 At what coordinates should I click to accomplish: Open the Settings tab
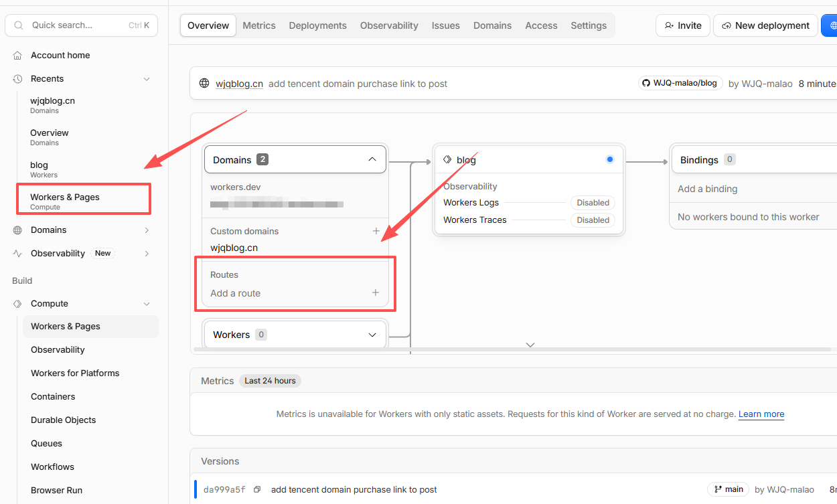pos(589,25)
